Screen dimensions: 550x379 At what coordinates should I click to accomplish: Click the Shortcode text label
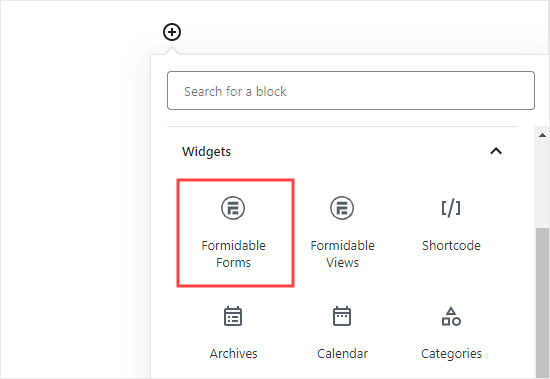(x=451, y=245)
